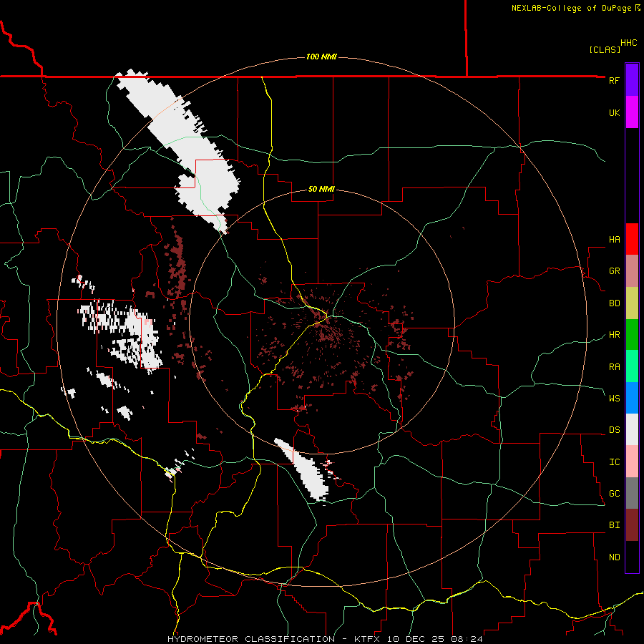
Task: Pick the RA light-green legend swatch
Action: coord(632,366)
